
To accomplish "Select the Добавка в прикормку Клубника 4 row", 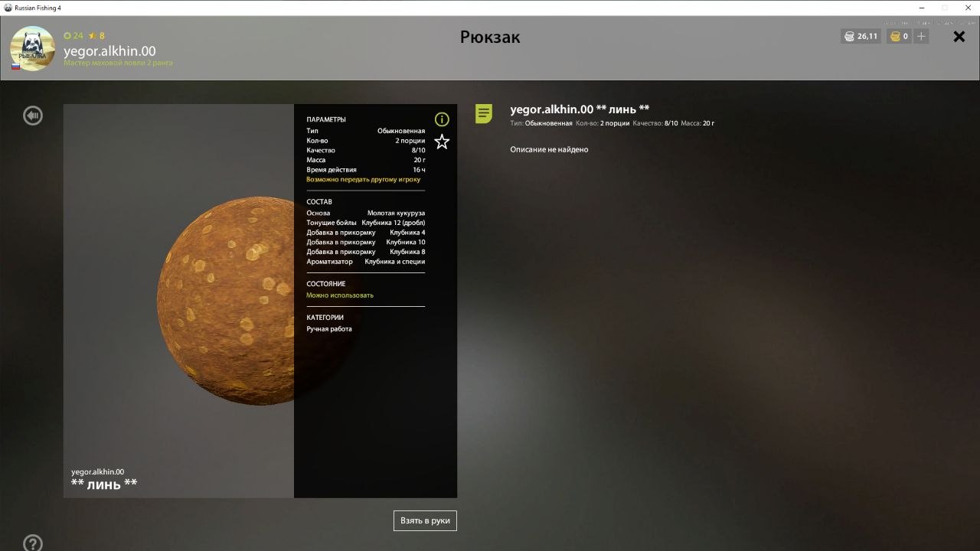I will 366,233.
